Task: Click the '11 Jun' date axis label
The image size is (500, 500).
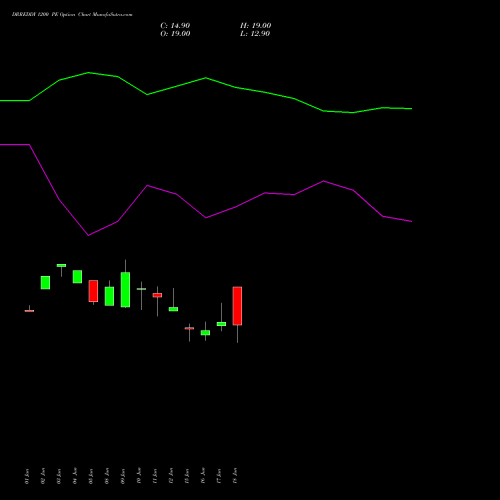Action: point(155,476)
